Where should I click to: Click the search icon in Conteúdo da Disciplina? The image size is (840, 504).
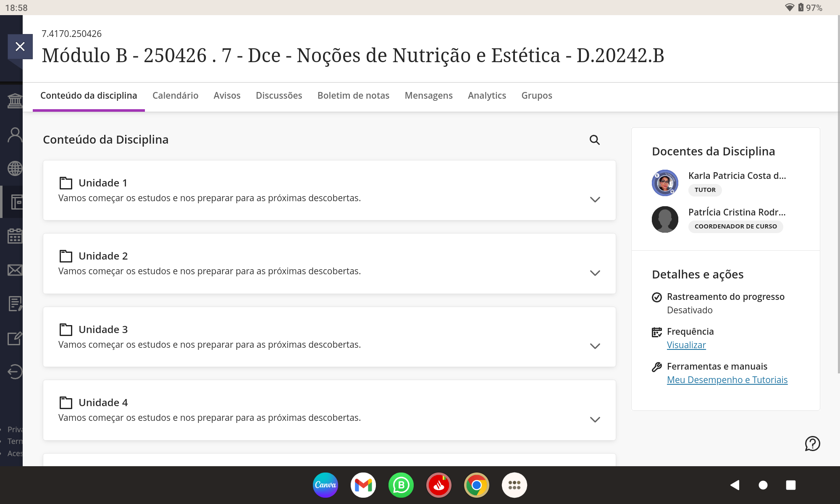coord(594,140)
